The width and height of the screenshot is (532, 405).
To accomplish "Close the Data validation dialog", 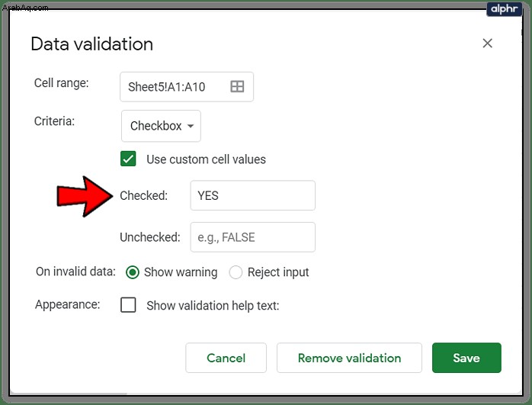I will click(487, 43).
